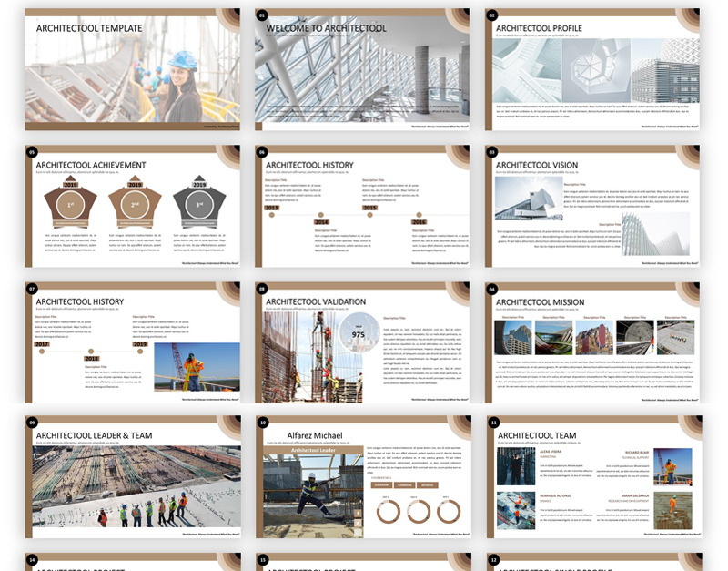Click the slide number badge 11

click(x=493, y=423)
